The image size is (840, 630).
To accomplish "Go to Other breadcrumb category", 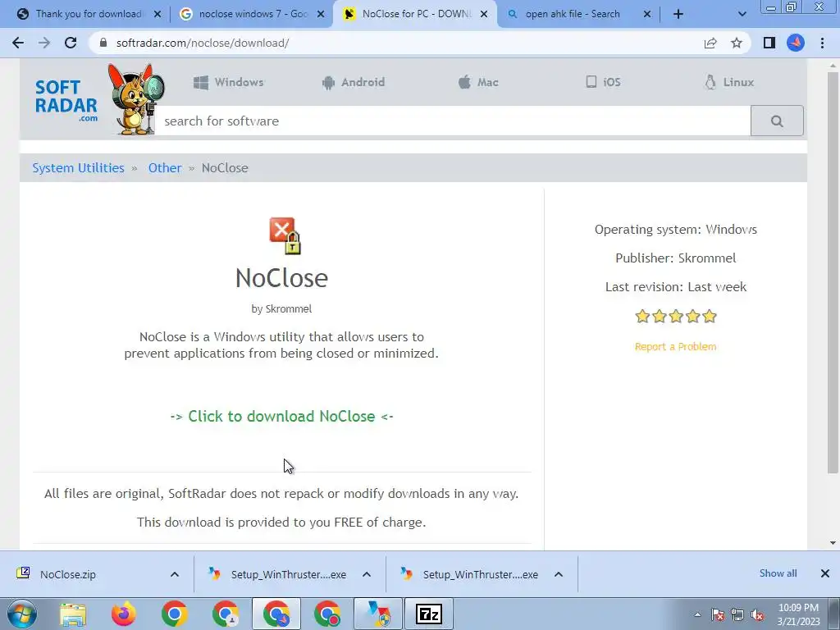I will click(165, 167).
